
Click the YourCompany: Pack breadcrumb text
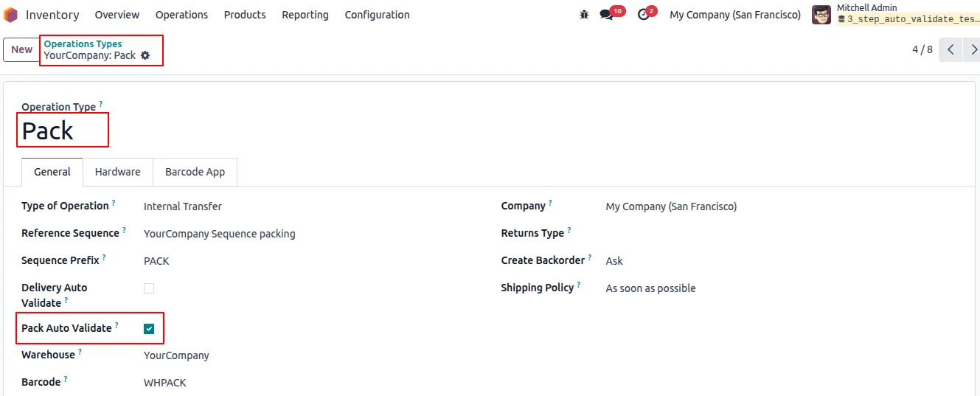click(89, 55)
